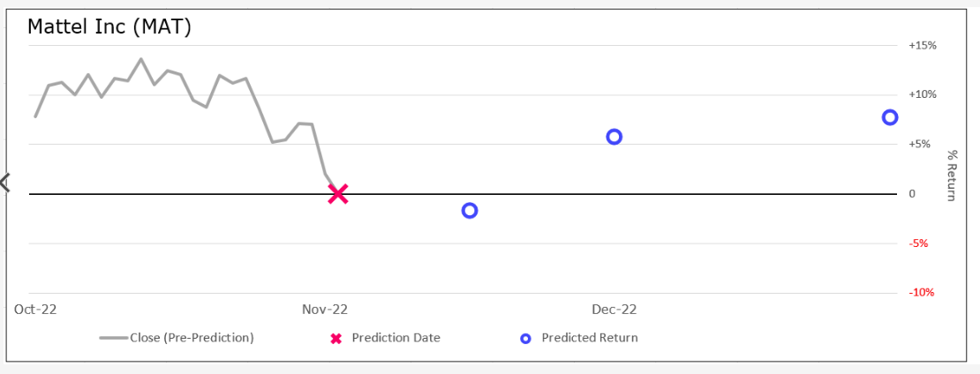Screen dimensions: 980x374
Task: Select the Dec-22 x-axis label
Action: [x=614, y=310]
